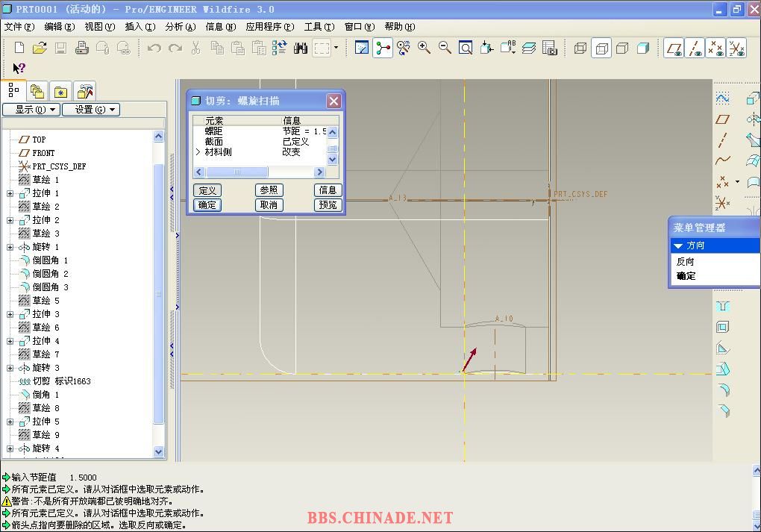Expand the 拉伸 2 tree node
The height and width of the screenshot is (532, 761).
tap(10, 220)
